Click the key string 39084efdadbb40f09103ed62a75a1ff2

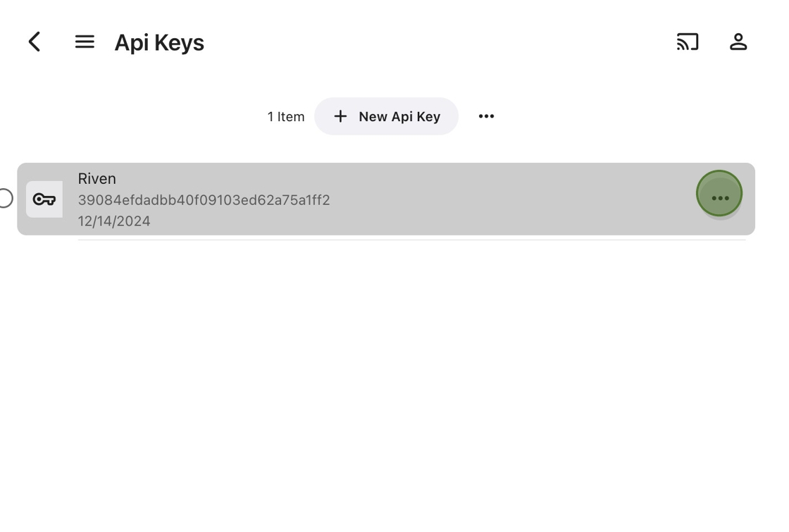pyautogui.click(x=204, y=200)
